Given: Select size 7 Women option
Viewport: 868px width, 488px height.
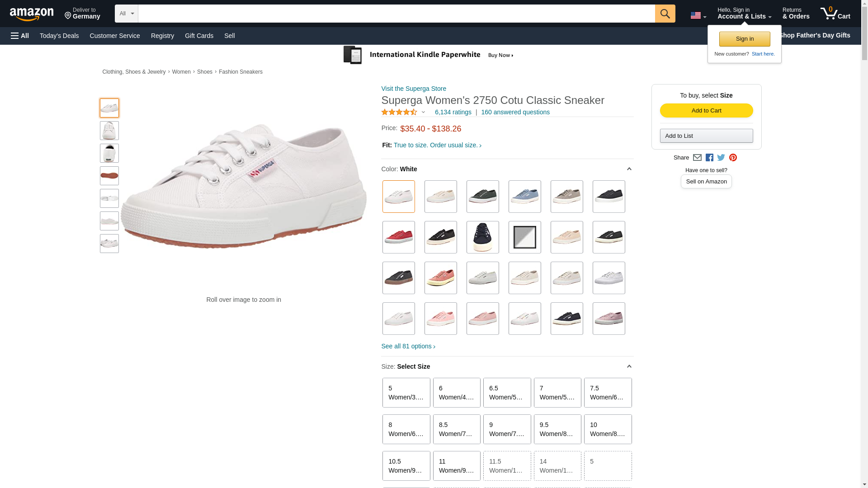Looking at the screenshot, I should (x=557, y=393).
